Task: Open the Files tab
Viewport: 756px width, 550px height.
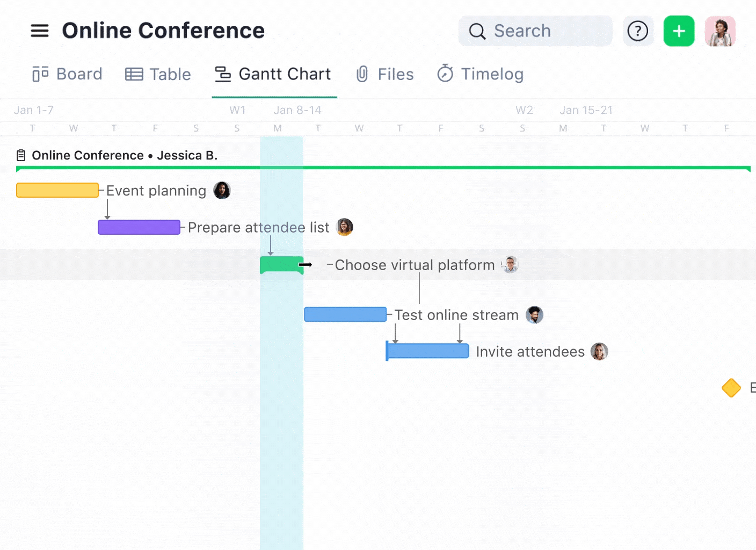Action: [384, 74]
